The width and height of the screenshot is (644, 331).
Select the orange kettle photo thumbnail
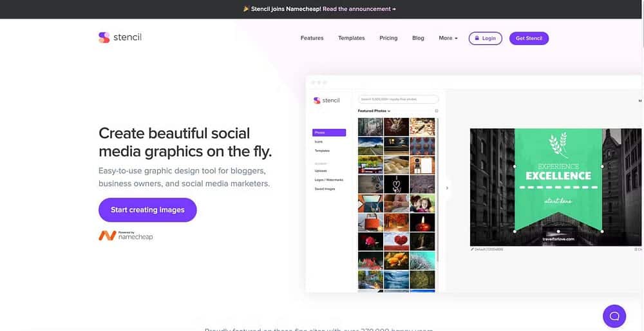click(x=370, y=222)
